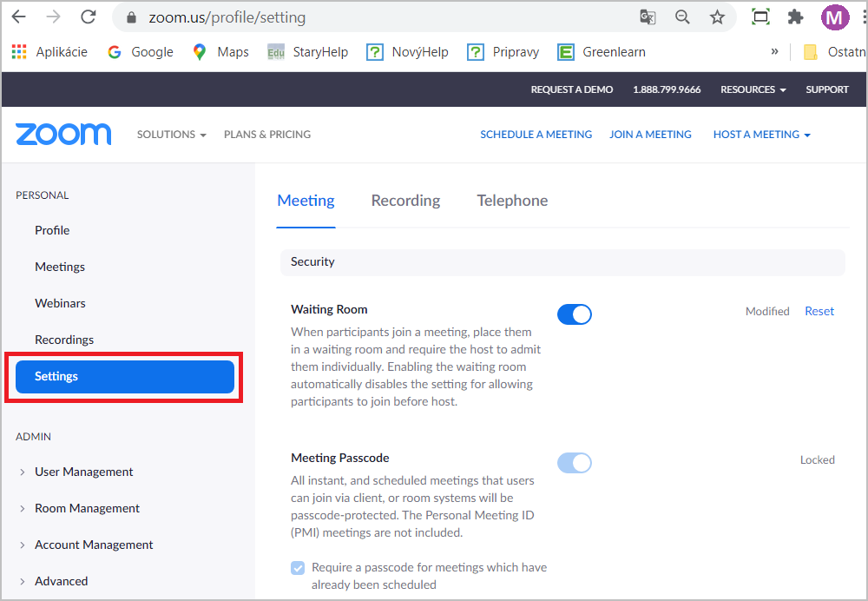
Task: Show more bookmarks with the double chevron
Action: (774, 51)
